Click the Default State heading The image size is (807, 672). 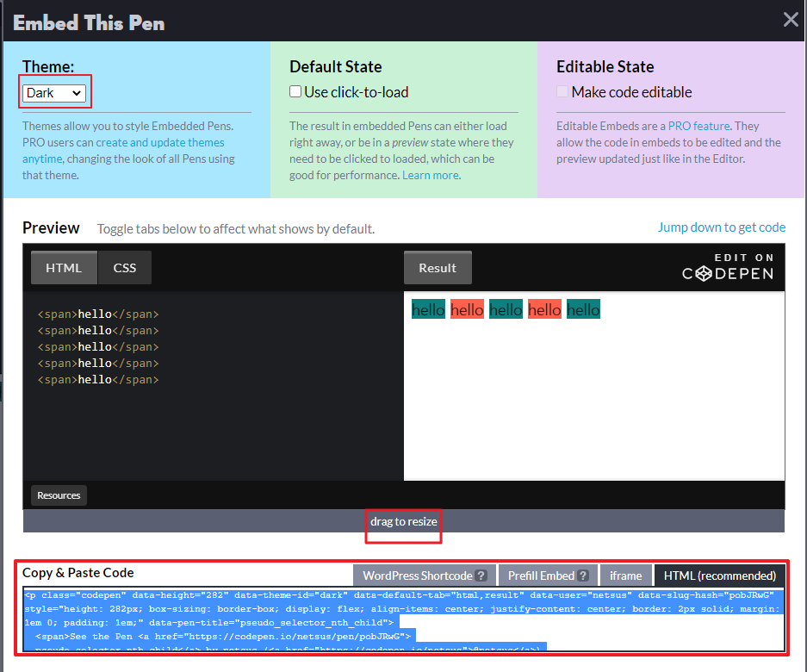336,66
